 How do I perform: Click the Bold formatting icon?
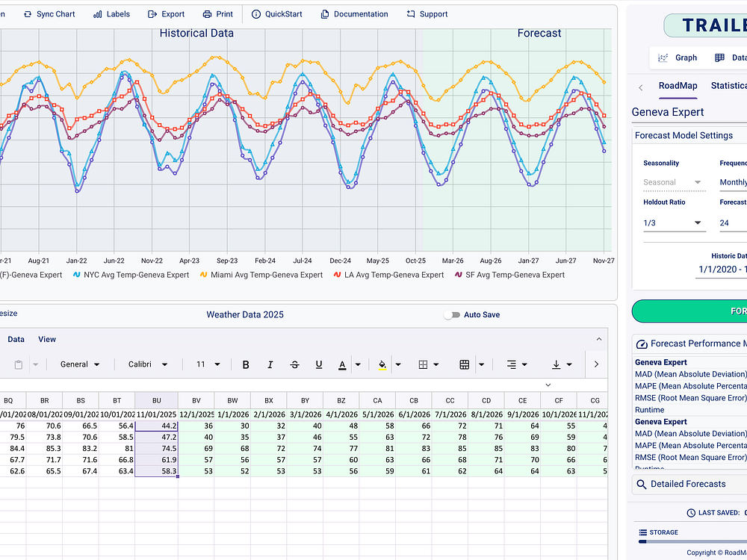(x=246, y=364)
